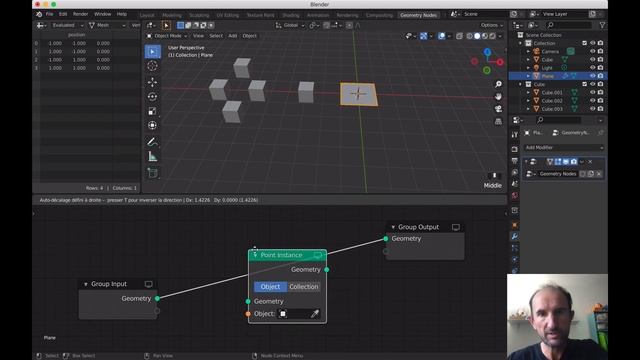Image resolution: width=640 pixels, height=360 pixels.
Task: Select Object mode in Point Instance node
Action: (270, 287)
